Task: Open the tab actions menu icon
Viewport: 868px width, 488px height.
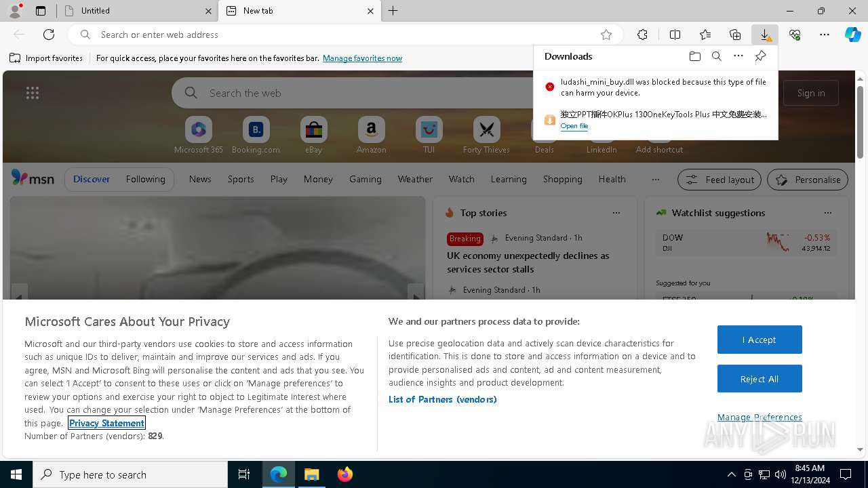Action: (41, 11)
